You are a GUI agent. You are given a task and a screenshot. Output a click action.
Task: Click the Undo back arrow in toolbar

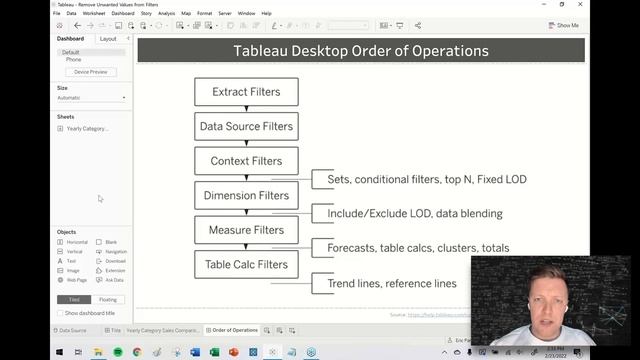[77, 26]
